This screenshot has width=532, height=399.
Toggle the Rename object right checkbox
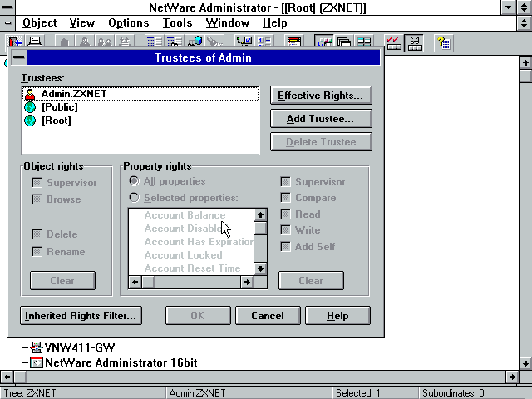(x=37, y=251)
